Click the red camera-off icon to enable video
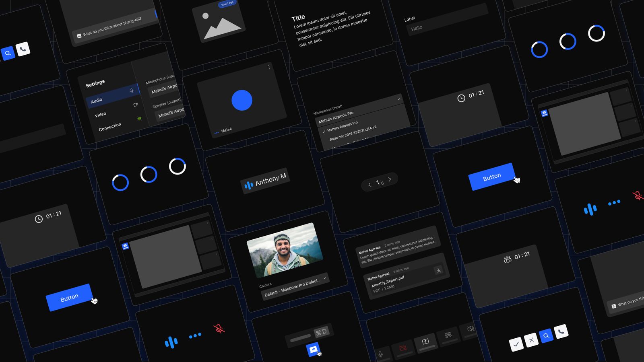644x362 pixels. pos(402,347)
